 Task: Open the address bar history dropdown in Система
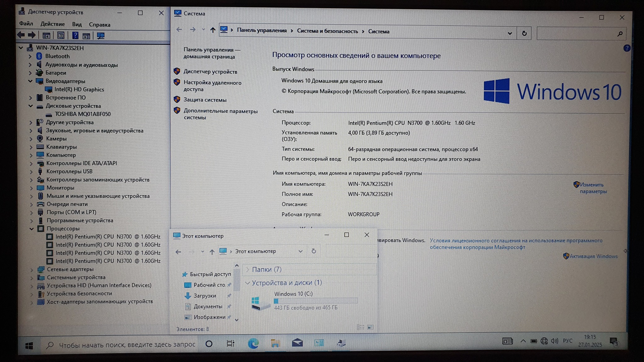click(510, 33)
